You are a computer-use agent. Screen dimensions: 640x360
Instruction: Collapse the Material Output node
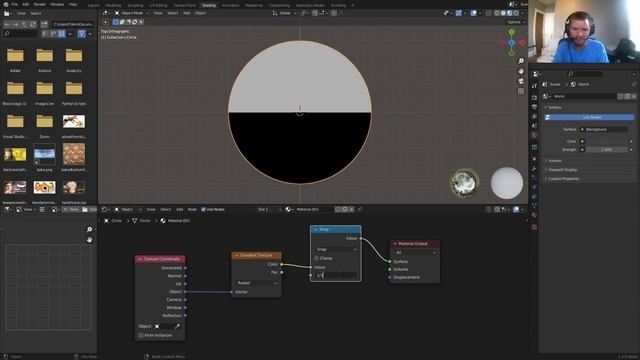point(395,244)
